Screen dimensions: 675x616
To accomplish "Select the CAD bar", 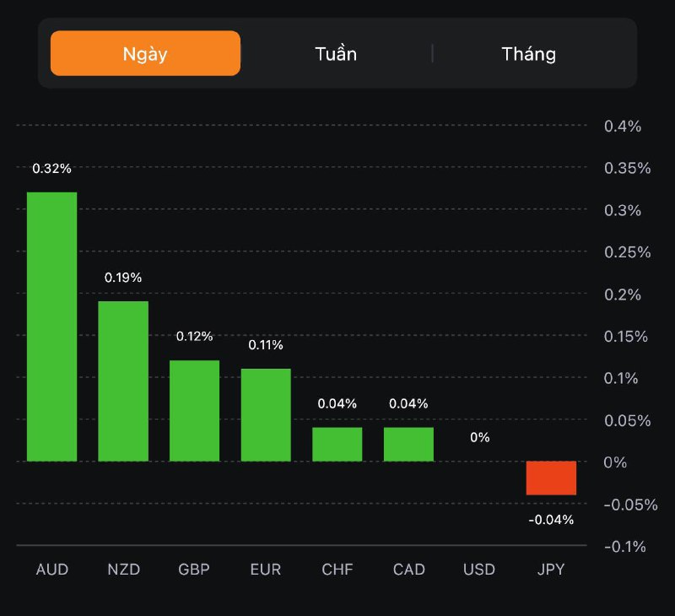I will point(408,444).
